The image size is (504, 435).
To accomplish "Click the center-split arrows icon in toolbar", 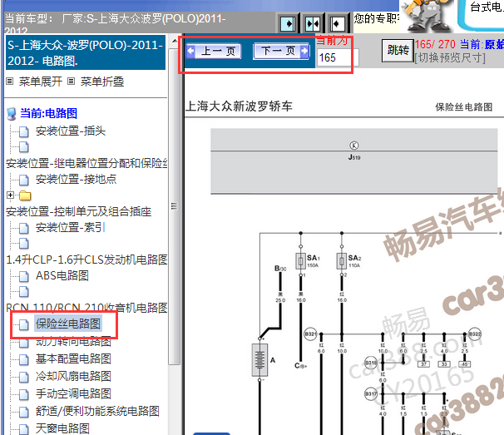I will point(313,24).
